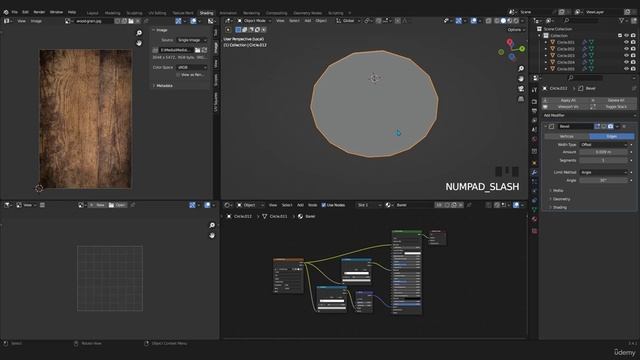
Task: Hide Circle.002 in outliner via eye
Action: click(627, 49)
